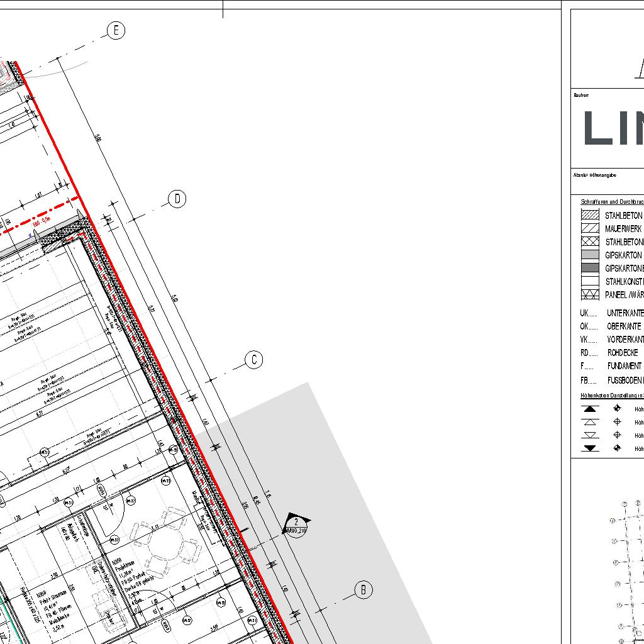This screenshot has height=644, width=644.
Task: Click the MAUERWERK hatch legend swatch
Action: tap(590, 228)
